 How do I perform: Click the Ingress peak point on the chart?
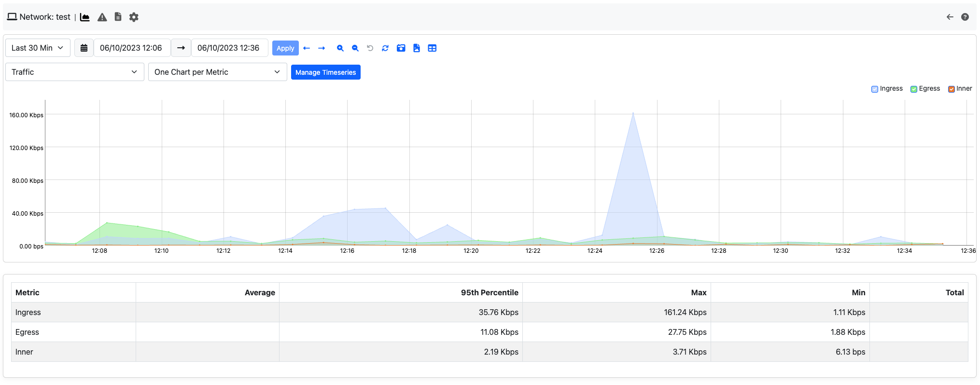[633, 113]
